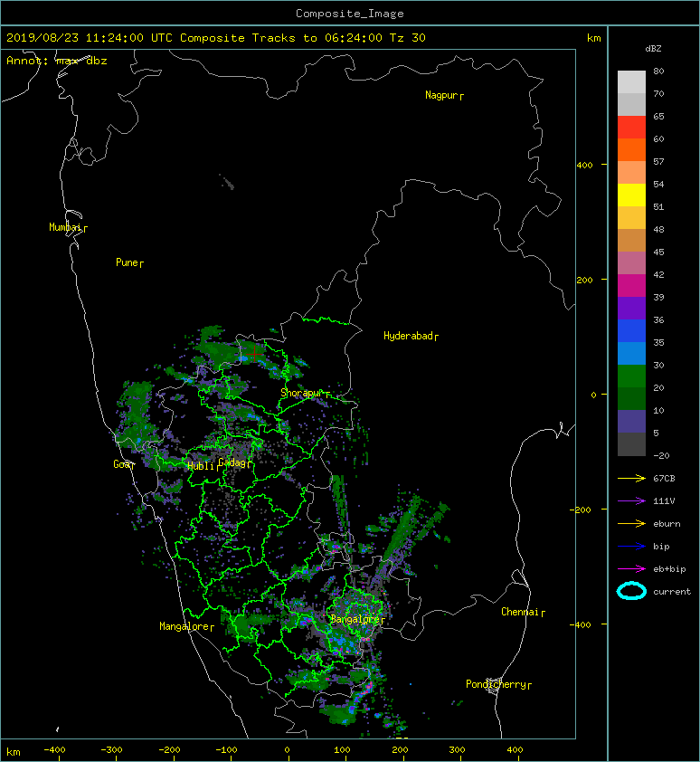
Task: Click the 2019/08/23 11:24:00 UTC timestamp
Action: click(x=90, y=38)
